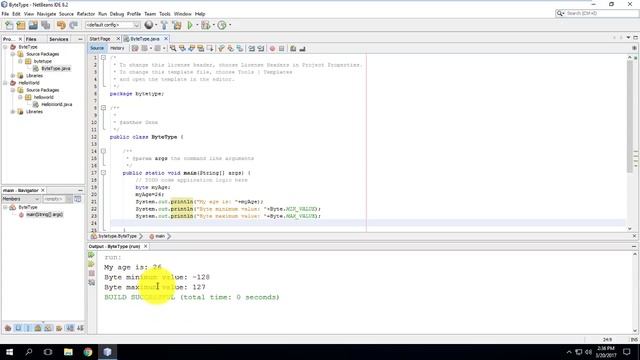640x360 pixels.
Task: Click the New Project toolbar icon
Action: [21, 25]
